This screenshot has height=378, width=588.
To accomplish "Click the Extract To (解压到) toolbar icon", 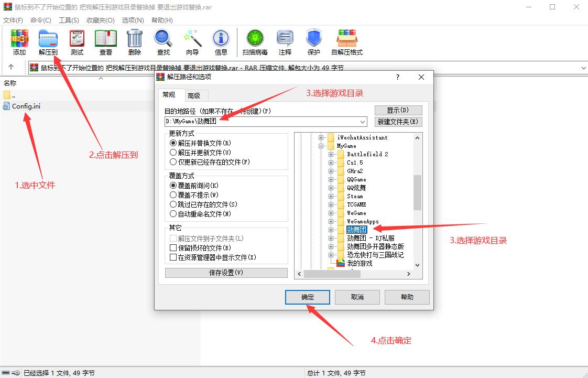I will pos(48,42).
